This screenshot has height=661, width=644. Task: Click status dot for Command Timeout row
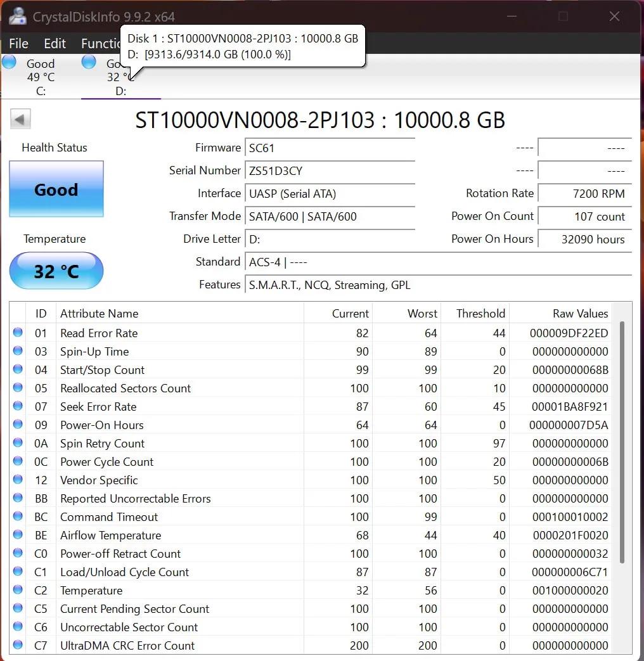tap(18, 516)
